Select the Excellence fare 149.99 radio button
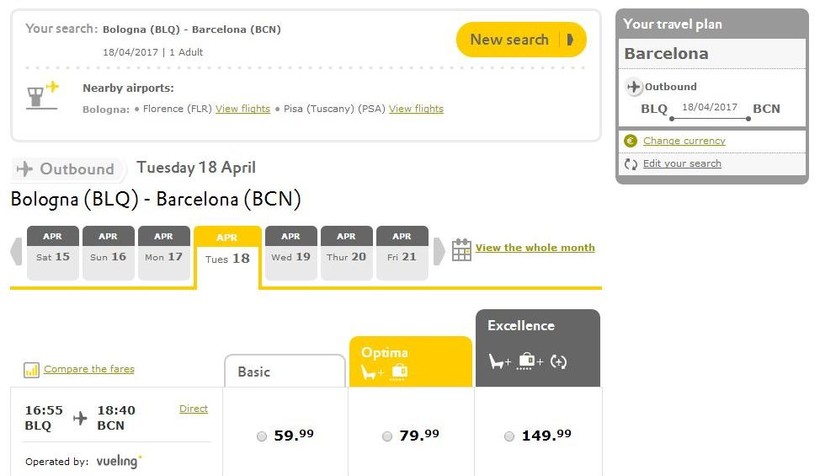 pyautogui.click(x=509, y=436)
